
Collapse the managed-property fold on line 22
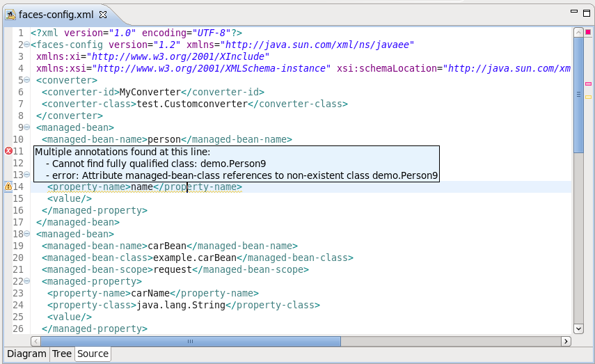point(27,281)
